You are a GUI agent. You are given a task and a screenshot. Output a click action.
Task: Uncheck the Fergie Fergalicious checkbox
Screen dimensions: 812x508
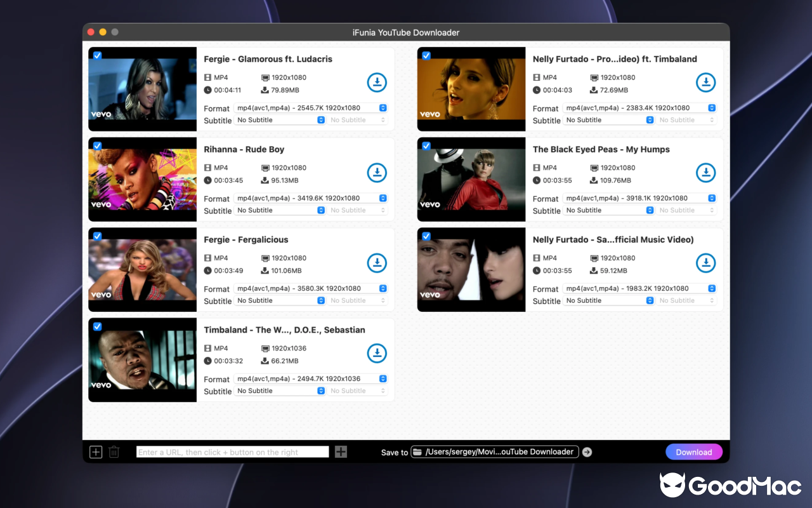point(97,236)
